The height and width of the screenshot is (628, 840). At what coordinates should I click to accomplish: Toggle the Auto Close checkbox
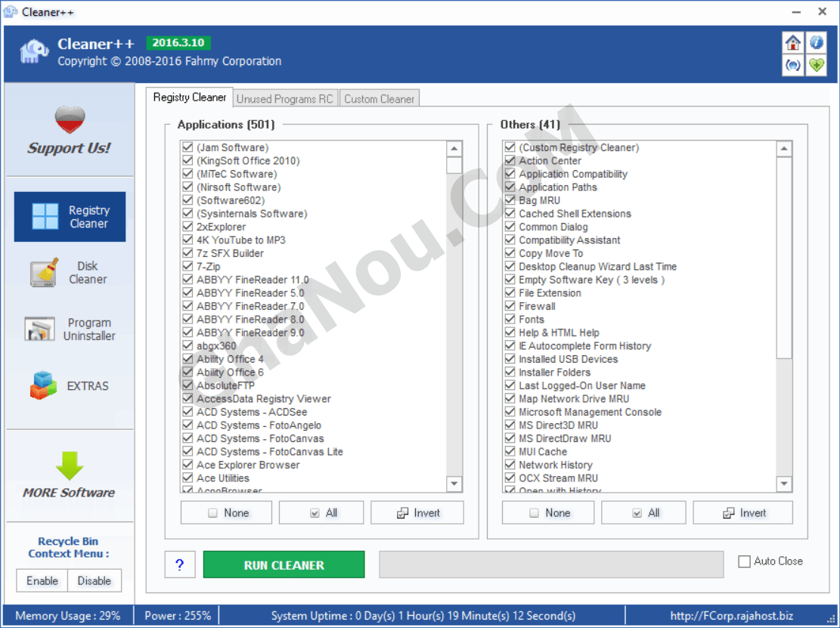[x=745, y=561]
